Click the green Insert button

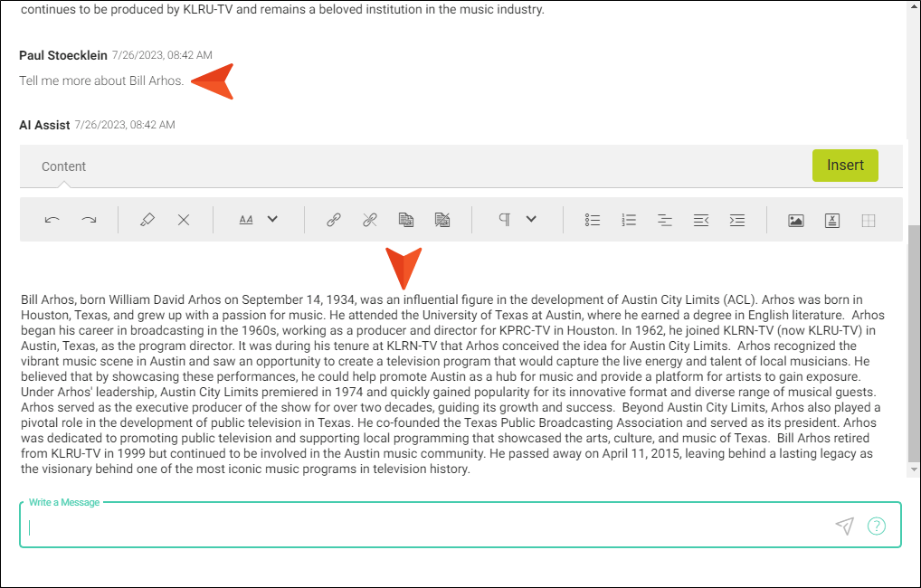pos(845,165)
